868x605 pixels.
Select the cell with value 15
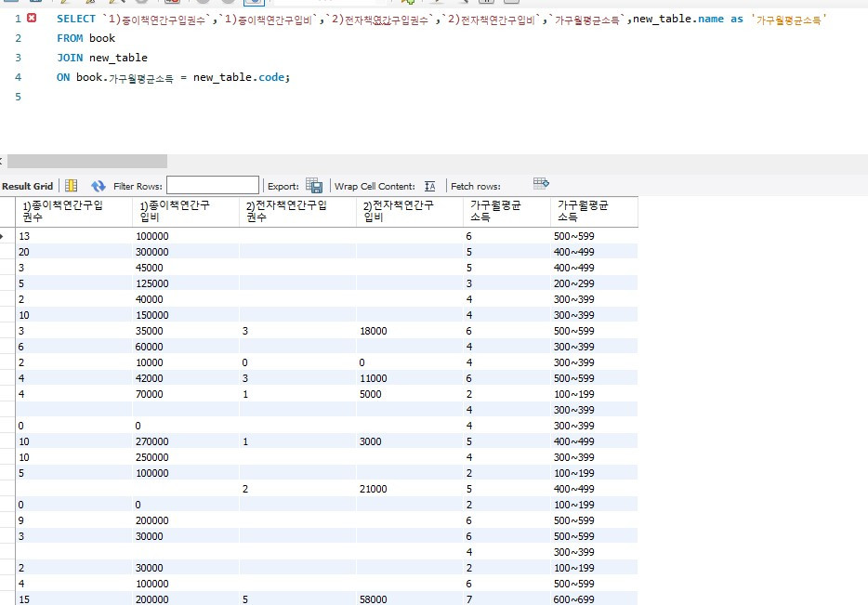click(x=74, y=598)
